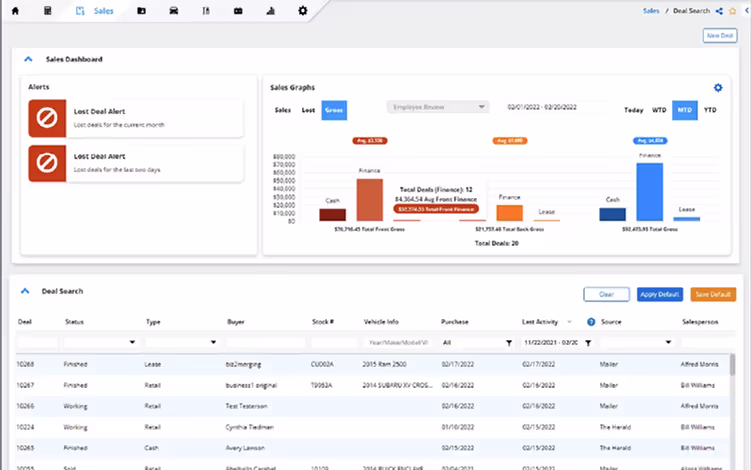Viewport: 752px width, 470px height.
Task: Switch graph range to YTD
Action: pyautogui.click(x=710, y=110)
